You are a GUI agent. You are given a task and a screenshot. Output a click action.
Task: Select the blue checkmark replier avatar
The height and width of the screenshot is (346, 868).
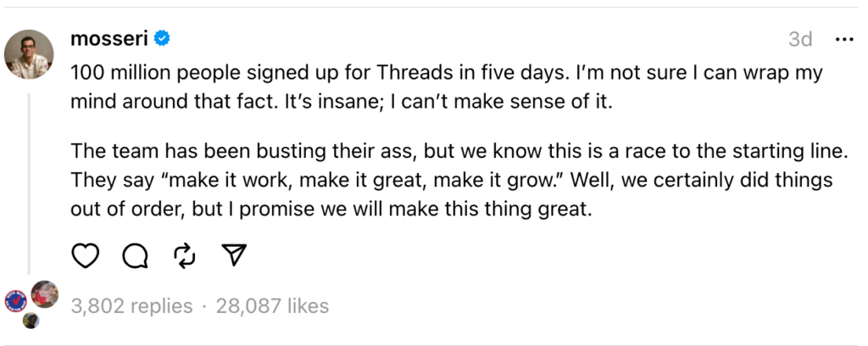[x=16, y=301]
